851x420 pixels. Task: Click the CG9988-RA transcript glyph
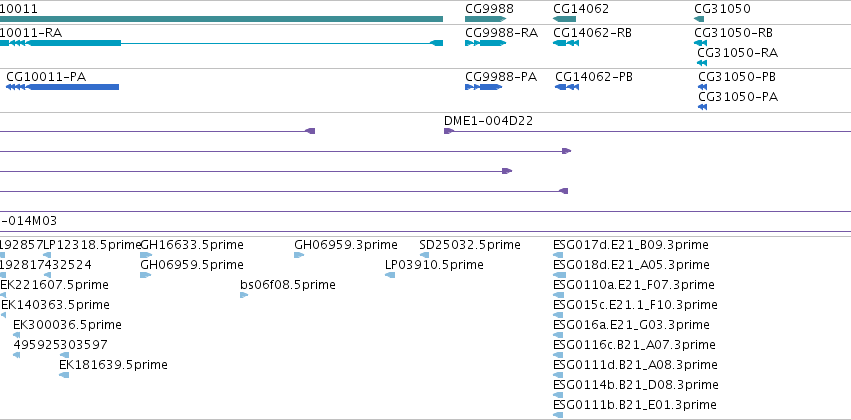(x=485, y=43)
